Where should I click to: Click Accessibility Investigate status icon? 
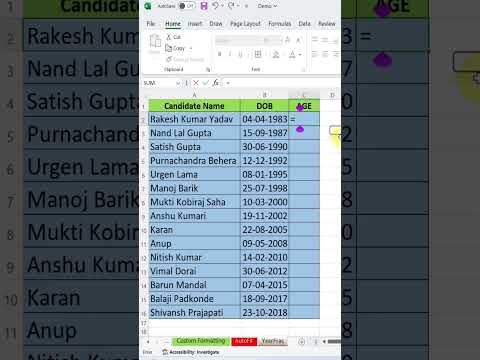[x=191, y=352]
